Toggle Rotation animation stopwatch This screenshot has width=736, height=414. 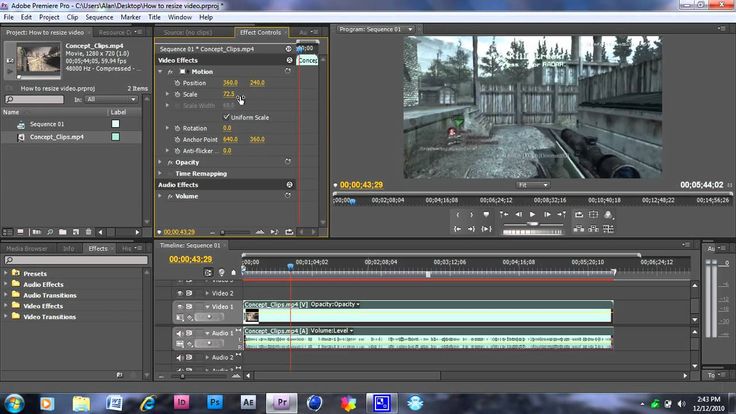[177, 128]
